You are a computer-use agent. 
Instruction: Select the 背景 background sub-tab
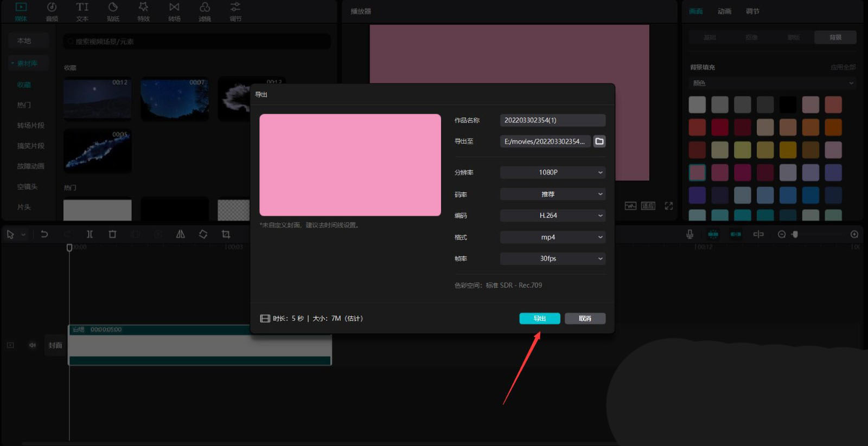[x=835, y=37]
